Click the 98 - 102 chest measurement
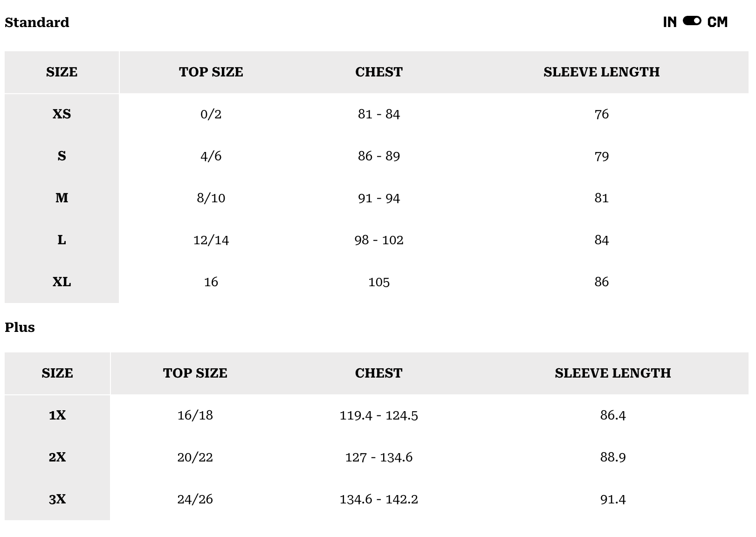Viewport: 756px width, 537px height. click(x=378, y=240)
